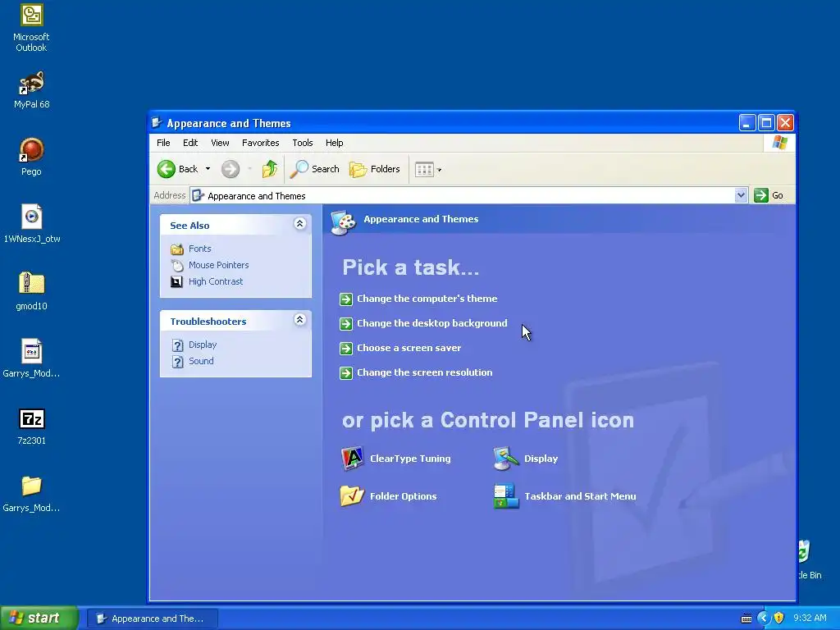Select Change the screen resolution task

point(424,373)
